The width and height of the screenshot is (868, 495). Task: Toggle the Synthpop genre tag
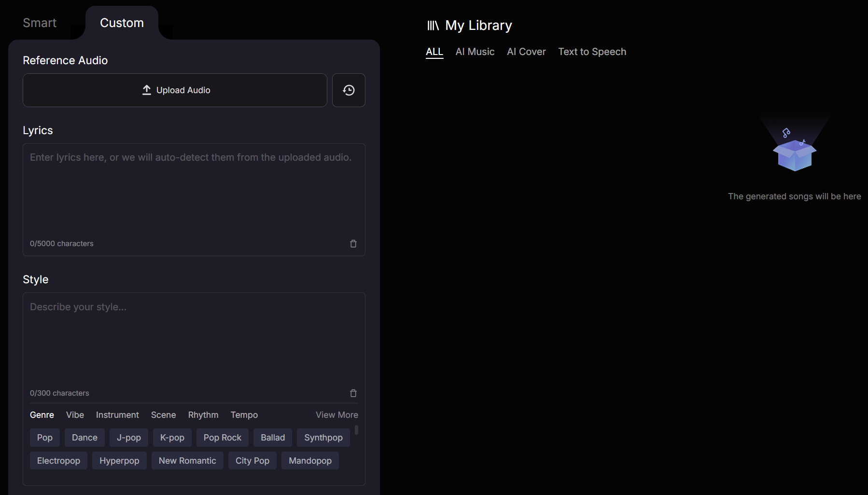tap(323, 438)
